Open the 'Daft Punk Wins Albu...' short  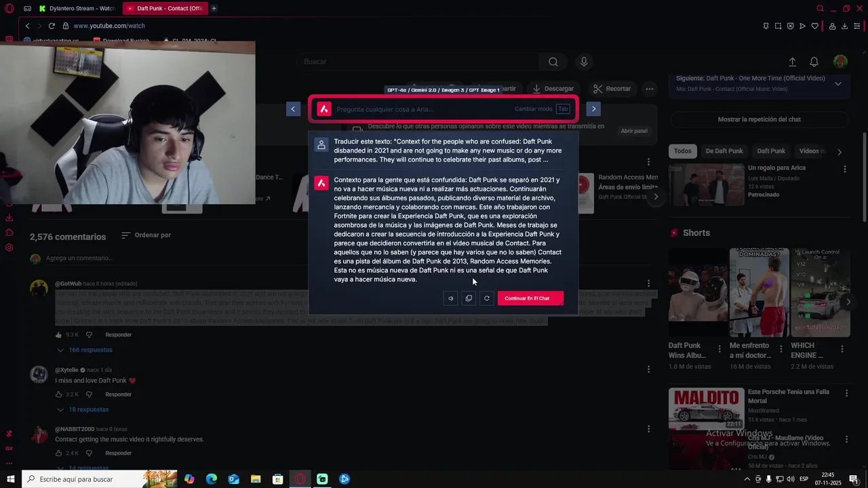point(697,292)
